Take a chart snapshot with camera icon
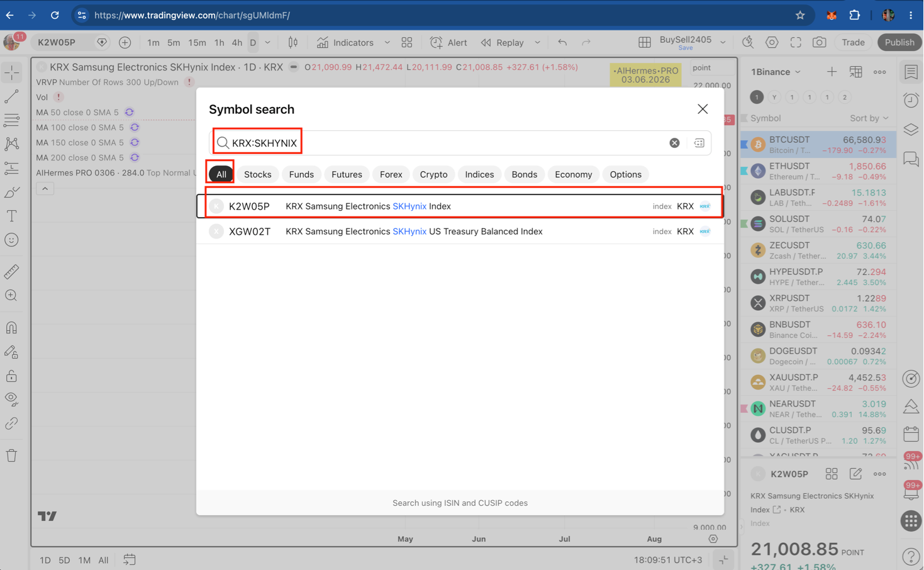 pyautogui.click(x=819, y=42)
